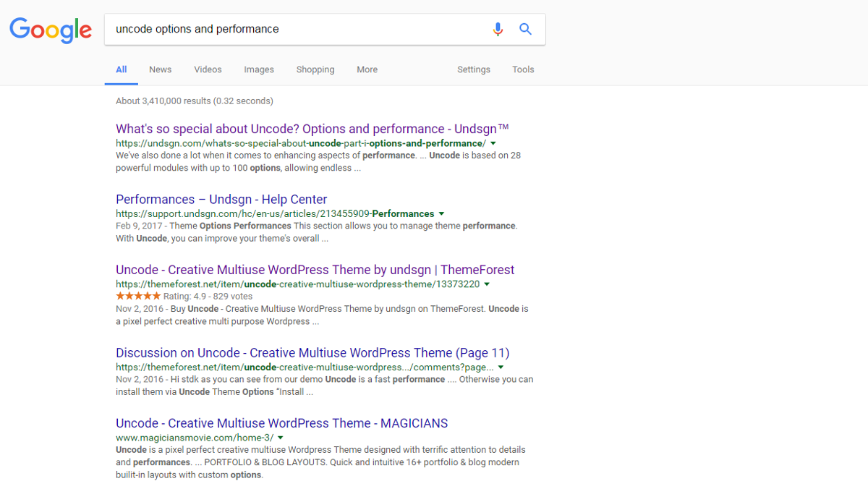Click the Google logo
Viewport: 868px width, 489px height.
pyautogui.click(x=51, y=30)
